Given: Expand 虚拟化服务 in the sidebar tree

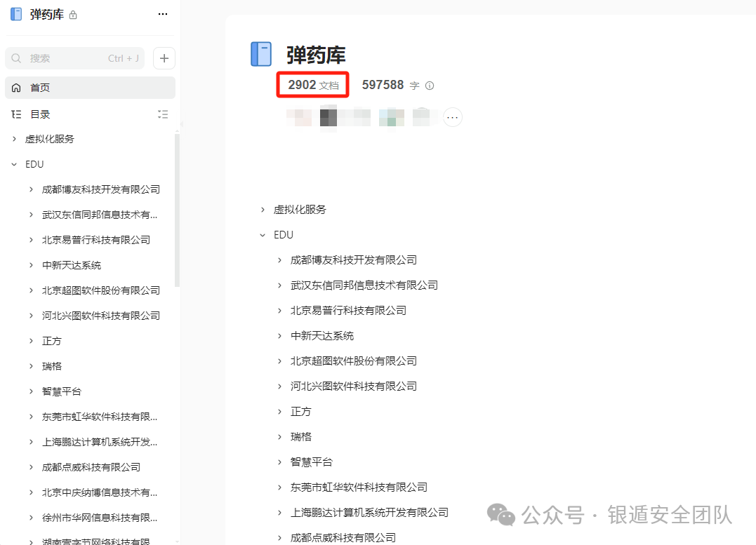Looking at the screenshot, I should pos(15,139).
